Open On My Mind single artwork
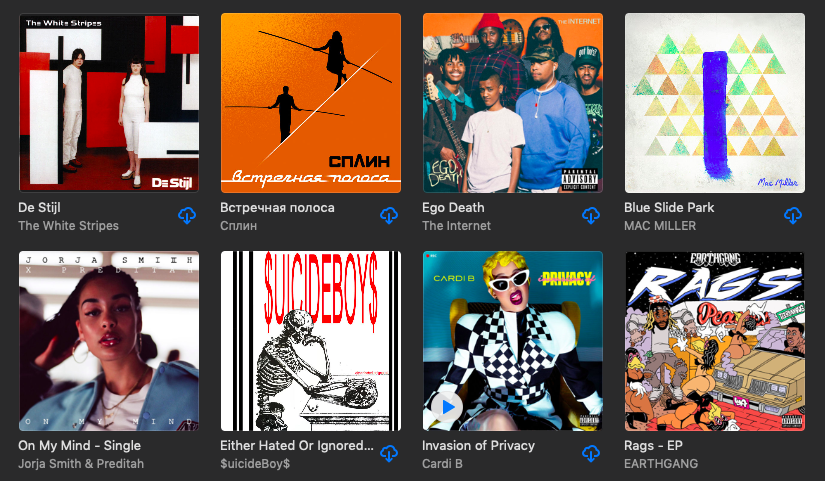Image resolution: width=825 pixels, height=481 pixels. [109, 341]
